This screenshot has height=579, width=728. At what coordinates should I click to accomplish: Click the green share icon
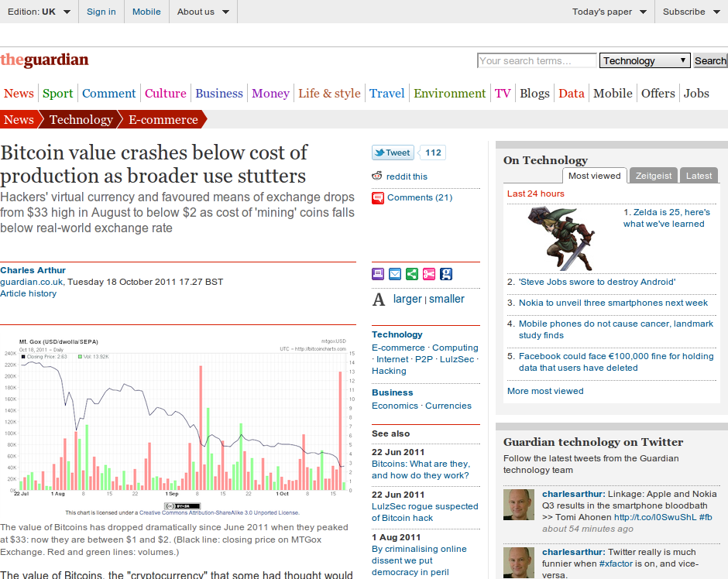click(412, 274)
